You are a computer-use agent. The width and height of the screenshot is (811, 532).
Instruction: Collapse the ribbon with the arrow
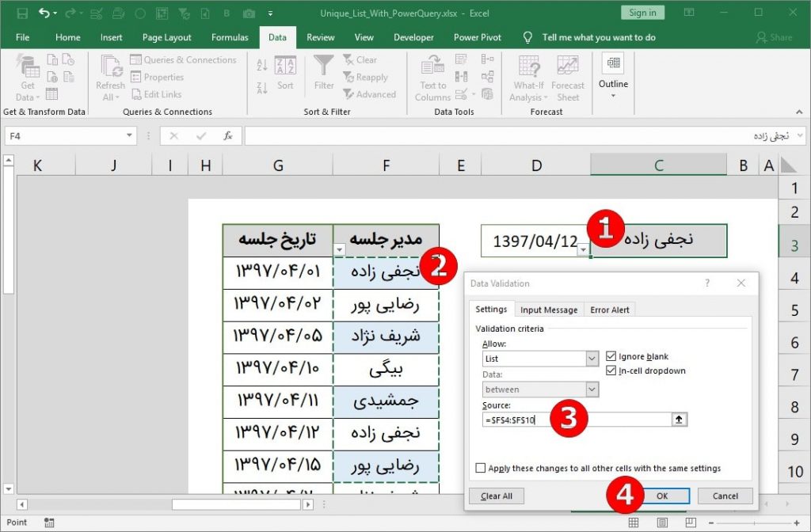(800, 112)
